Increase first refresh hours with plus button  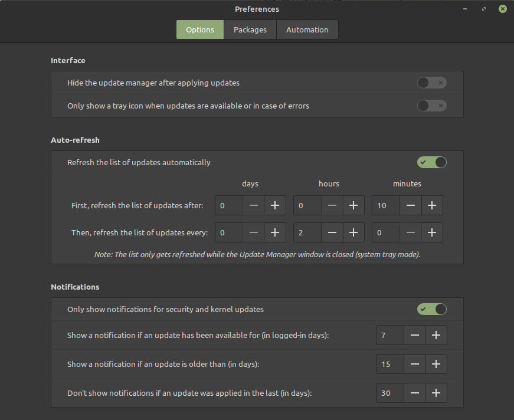[353, 205]
